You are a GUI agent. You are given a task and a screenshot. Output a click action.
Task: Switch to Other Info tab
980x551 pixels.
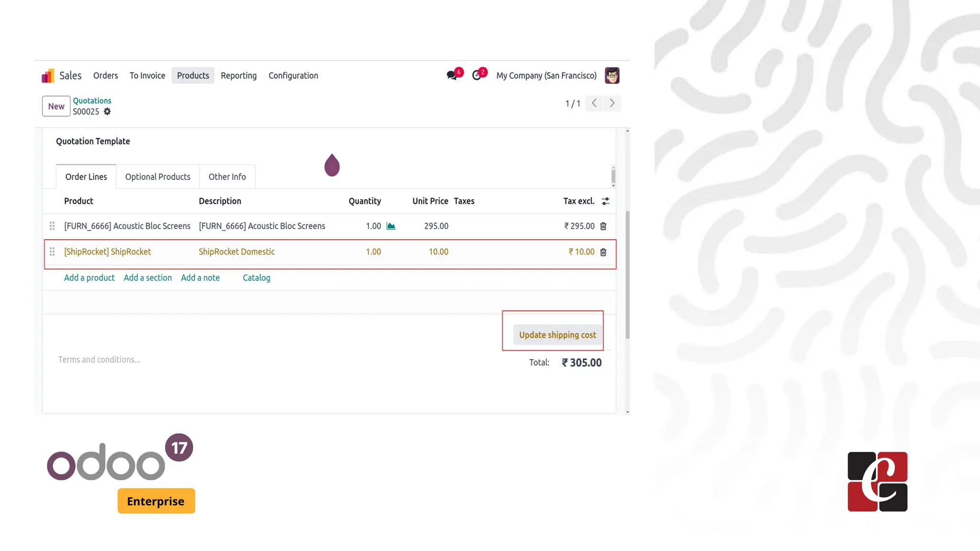(227, 177)
